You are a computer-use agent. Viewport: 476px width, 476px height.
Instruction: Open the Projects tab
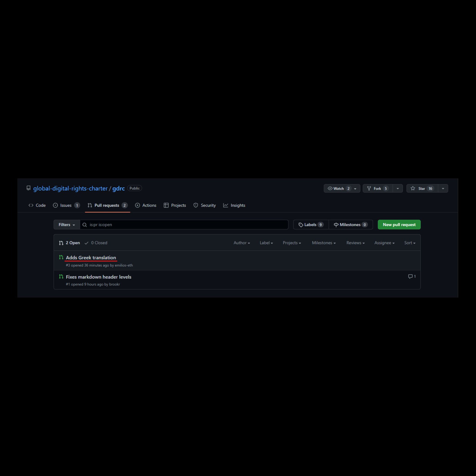175,205
